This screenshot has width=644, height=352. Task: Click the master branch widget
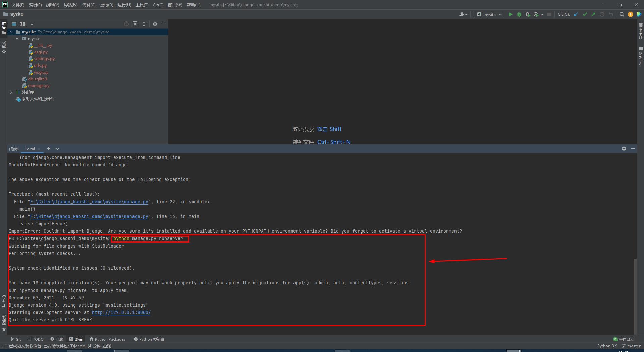[631, 346]
